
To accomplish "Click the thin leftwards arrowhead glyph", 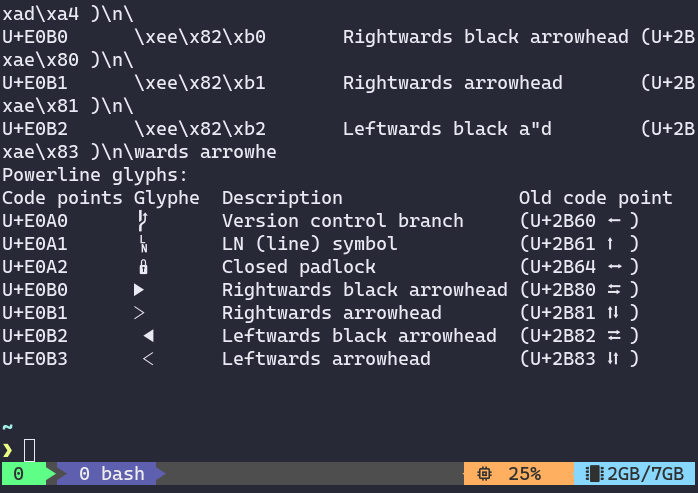I will point(148,359).
